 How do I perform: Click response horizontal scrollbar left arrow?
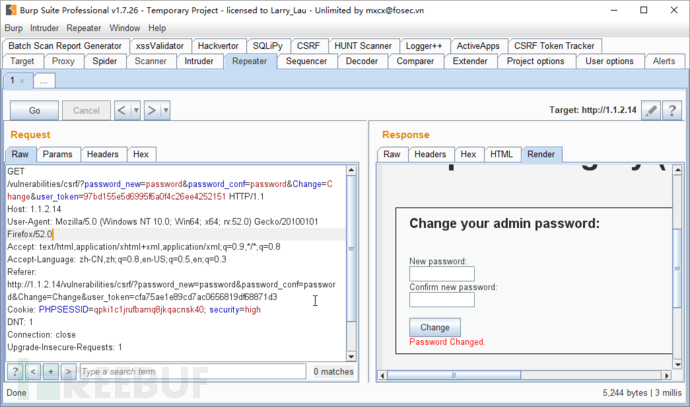coord(382,375)
